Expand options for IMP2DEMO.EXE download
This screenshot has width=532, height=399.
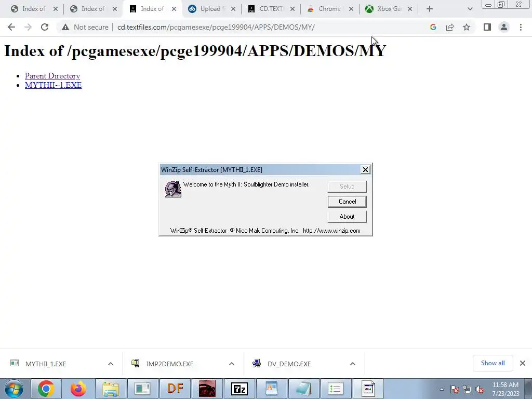231,364
